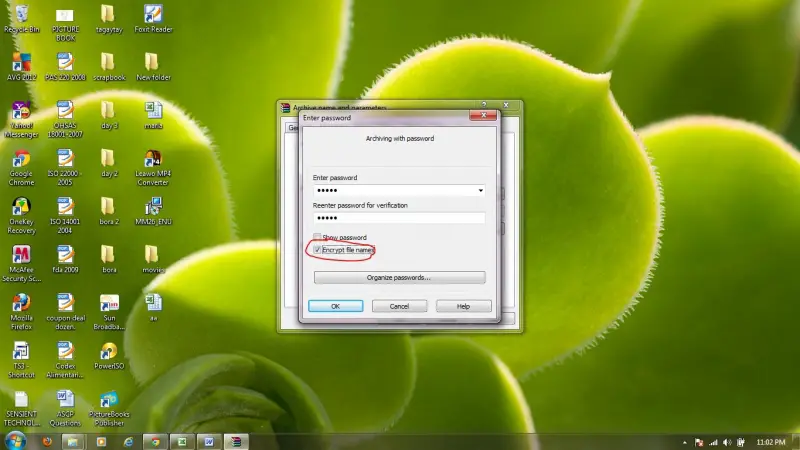Image resolution: width=800 pixels, height=450 pixels.
Task: Switch to the Word taskbar window
Action: tap(209, 442)
